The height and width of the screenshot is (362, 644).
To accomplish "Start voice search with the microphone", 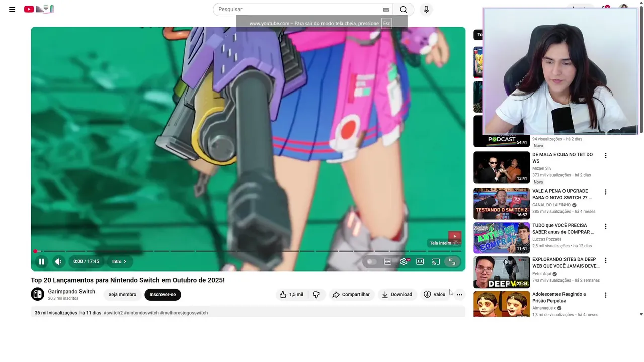I will 426,9.
